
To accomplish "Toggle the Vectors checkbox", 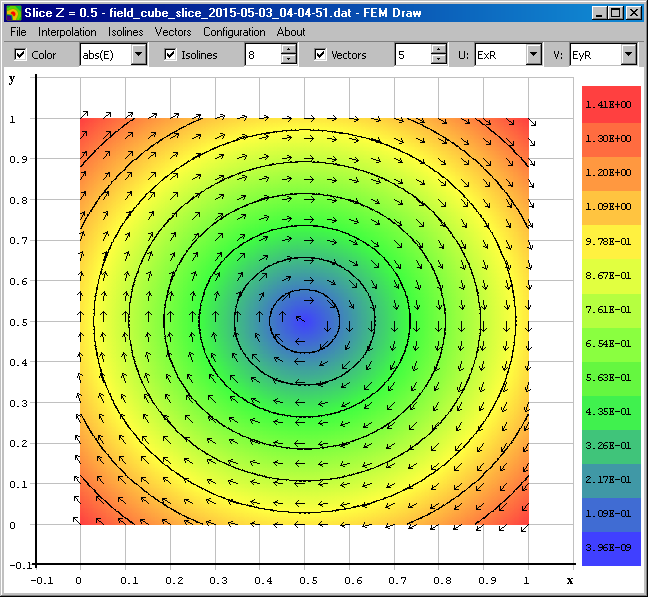I will [x=320, y=55].
